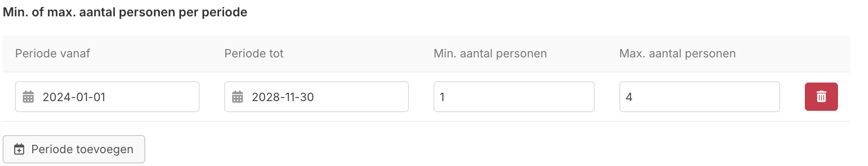Click the calendar icon in Periode vanaf field
The width and height of the screenshot is (868, 166).
point(28,97)
